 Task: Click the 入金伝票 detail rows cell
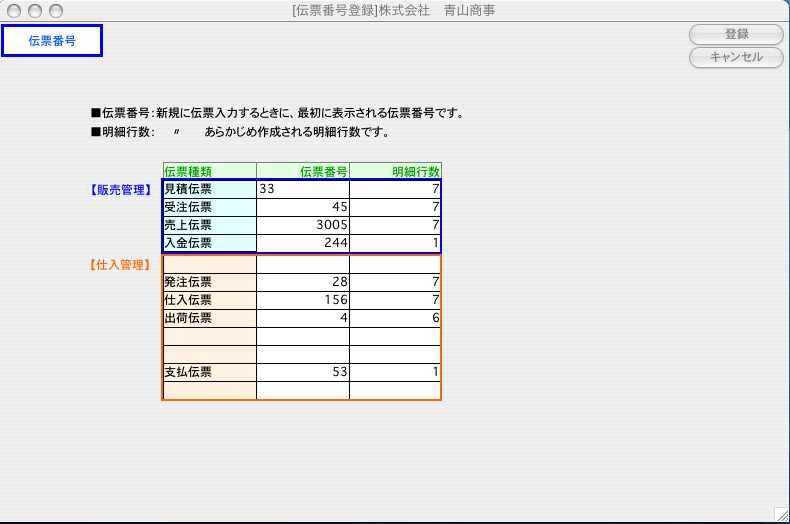click(395, 243)
